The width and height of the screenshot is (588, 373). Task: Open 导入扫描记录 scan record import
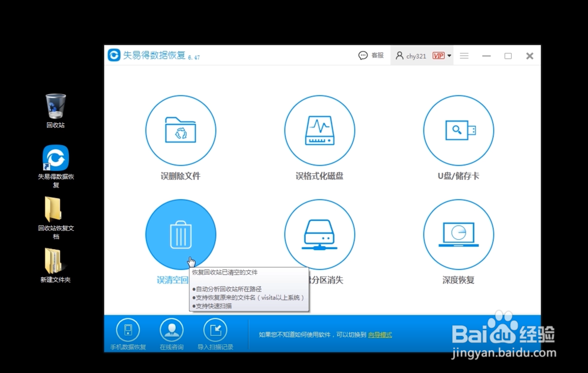[x=215, y=331]
